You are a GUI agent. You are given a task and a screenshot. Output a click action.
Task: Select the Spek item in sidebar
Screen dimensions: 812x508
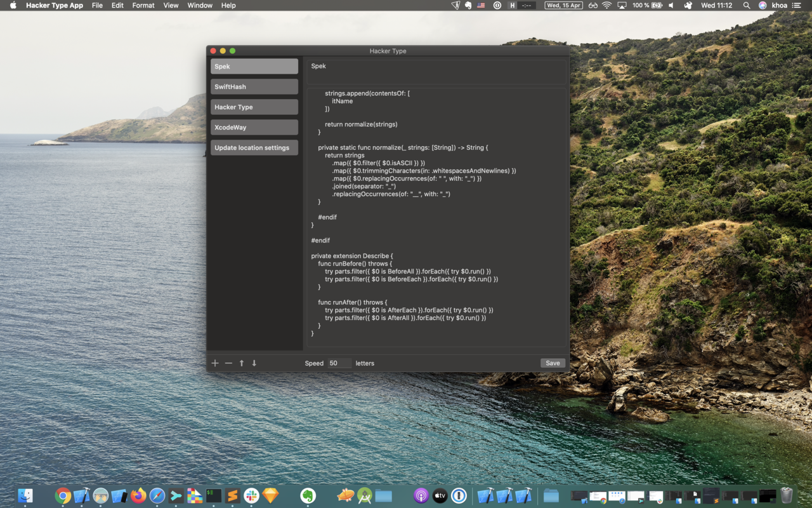click(x=254, y=66)
